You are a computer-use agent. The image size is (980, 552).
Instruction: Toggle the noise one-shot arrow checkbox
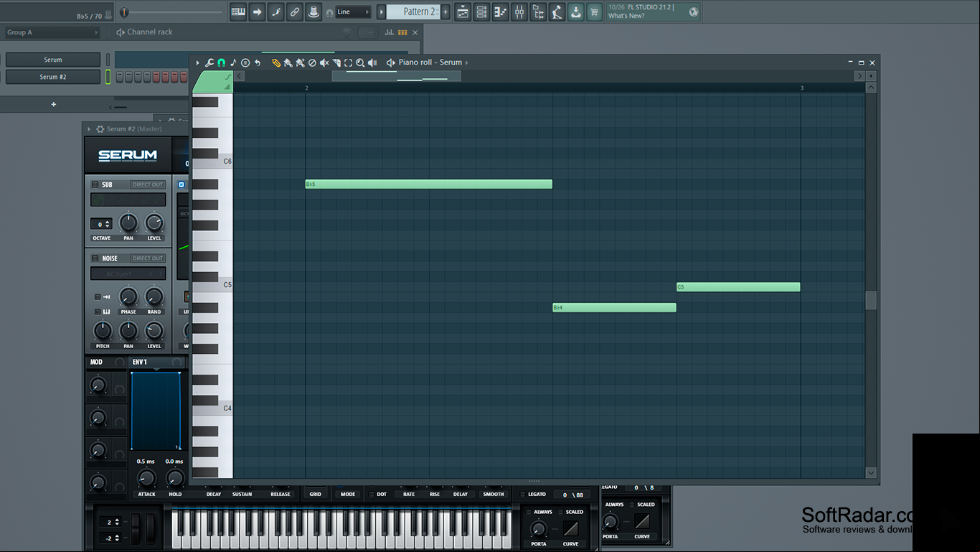tap(98, 296)
